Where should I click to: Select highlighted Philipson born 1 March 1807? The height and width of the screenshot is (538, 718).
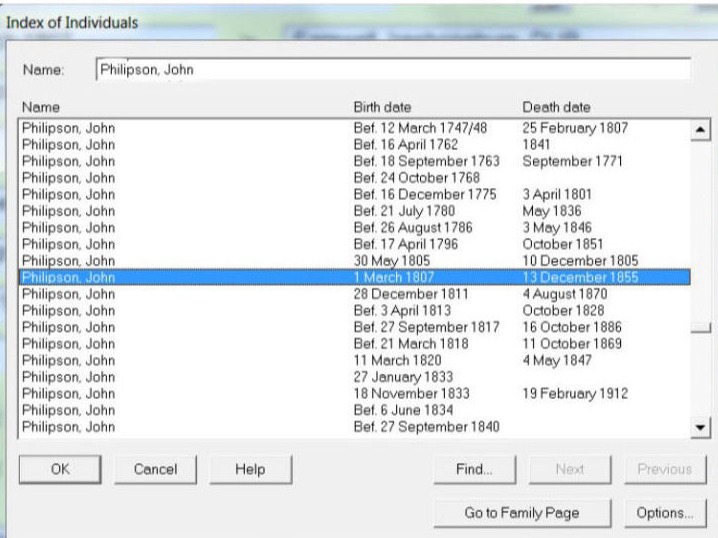354,277
